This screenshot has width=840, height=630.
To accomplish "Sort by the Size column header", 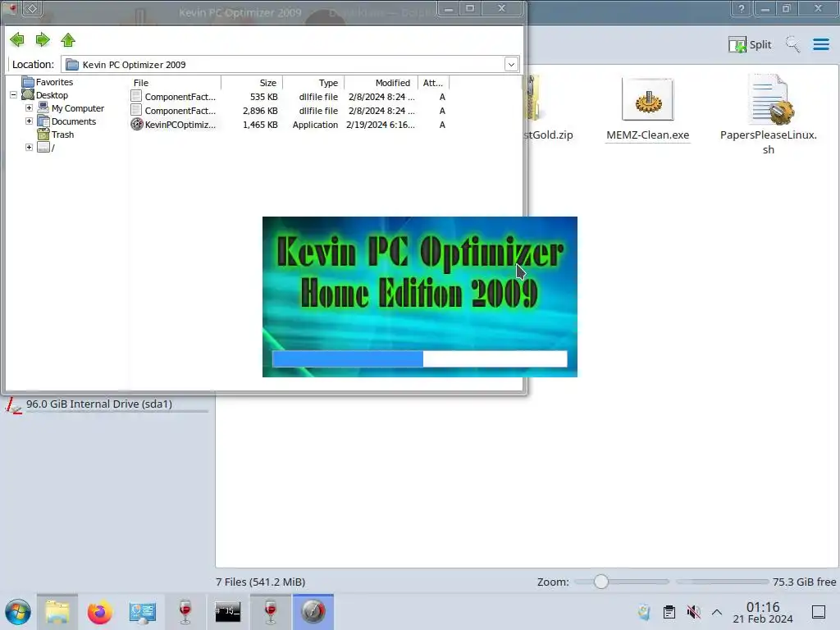I will tap(252, 83).
